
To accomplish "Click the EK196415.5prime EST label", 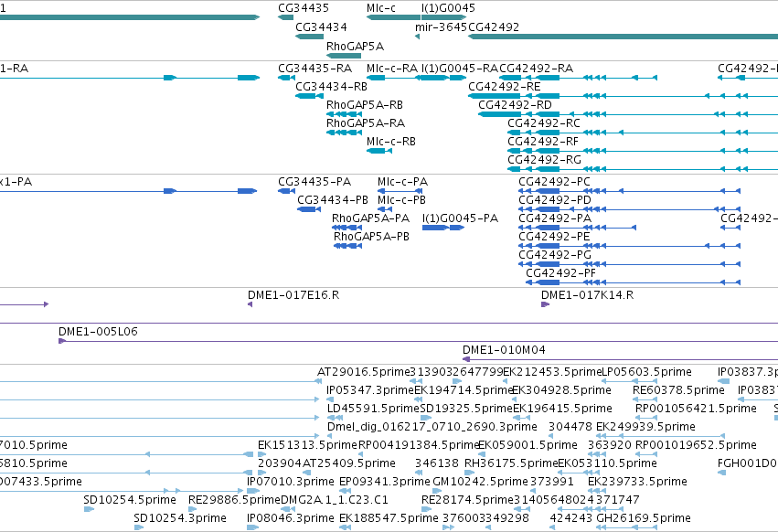I will coord(562,409).
